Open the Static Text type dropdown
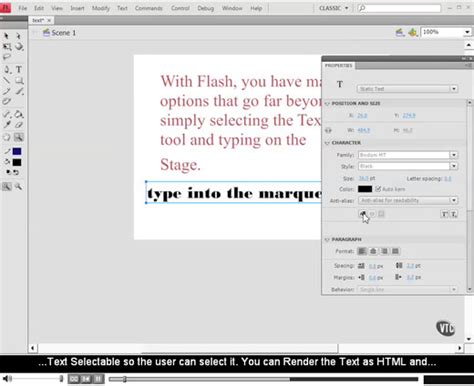The image size is (474, 386). pos(407,89)
